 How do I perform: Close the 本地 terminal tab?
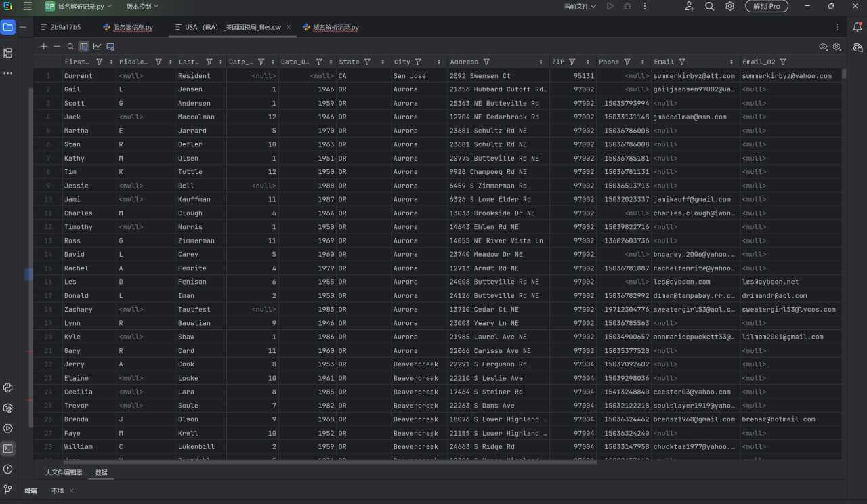72,490
